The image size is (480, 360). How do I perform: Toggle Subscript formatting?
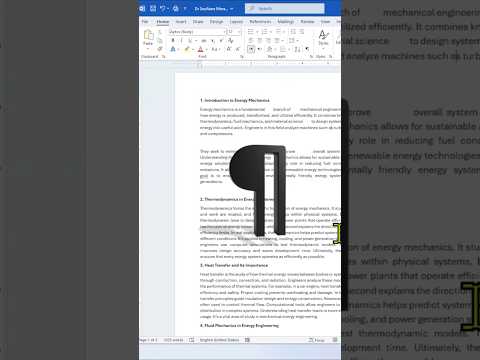212,41
